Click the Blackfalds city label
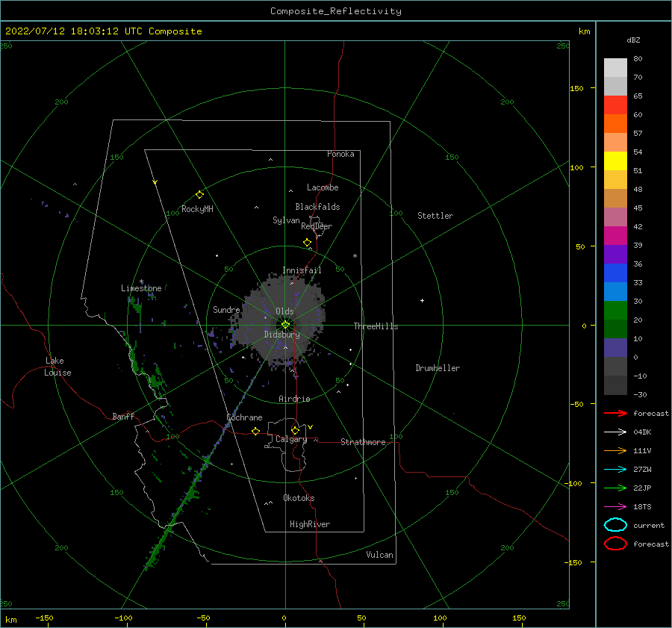The image size is (672, 628). pos(317,207)
